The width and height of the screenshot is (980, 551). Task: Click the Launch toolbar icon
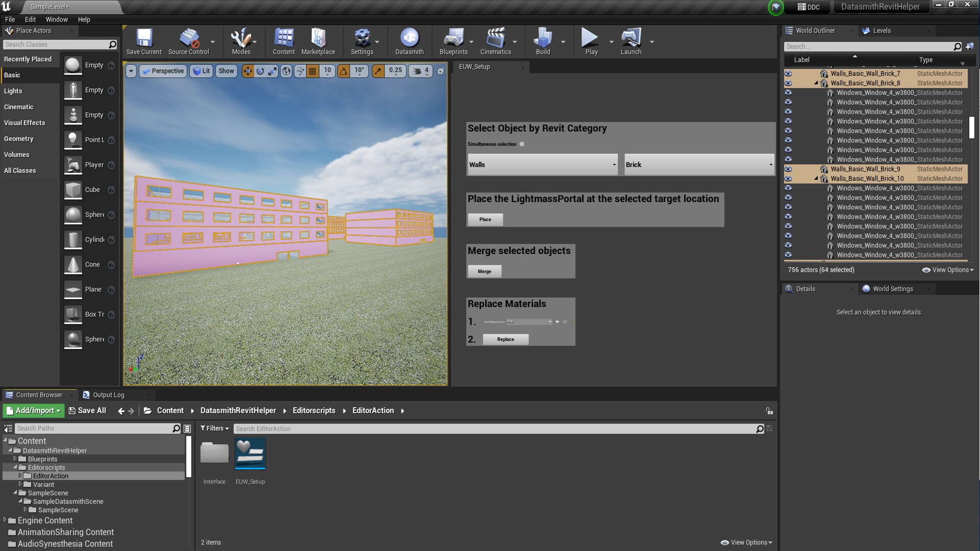point(631,41)
